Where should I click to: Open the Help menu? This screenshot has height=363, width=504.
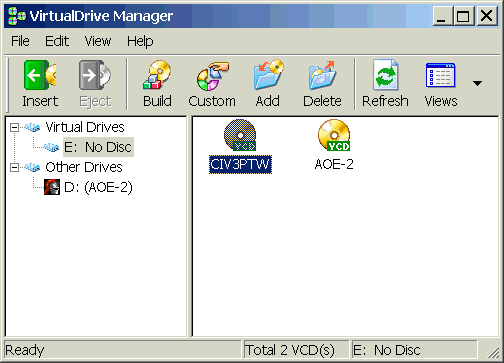[x=140, y=41]
